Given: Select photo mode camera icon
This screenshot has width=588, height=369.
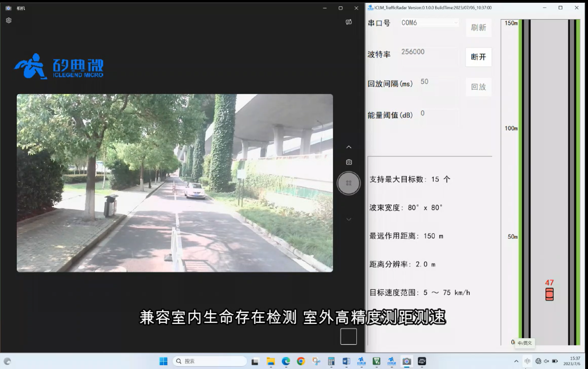Looking at the screenshot, I should (349, 162).
